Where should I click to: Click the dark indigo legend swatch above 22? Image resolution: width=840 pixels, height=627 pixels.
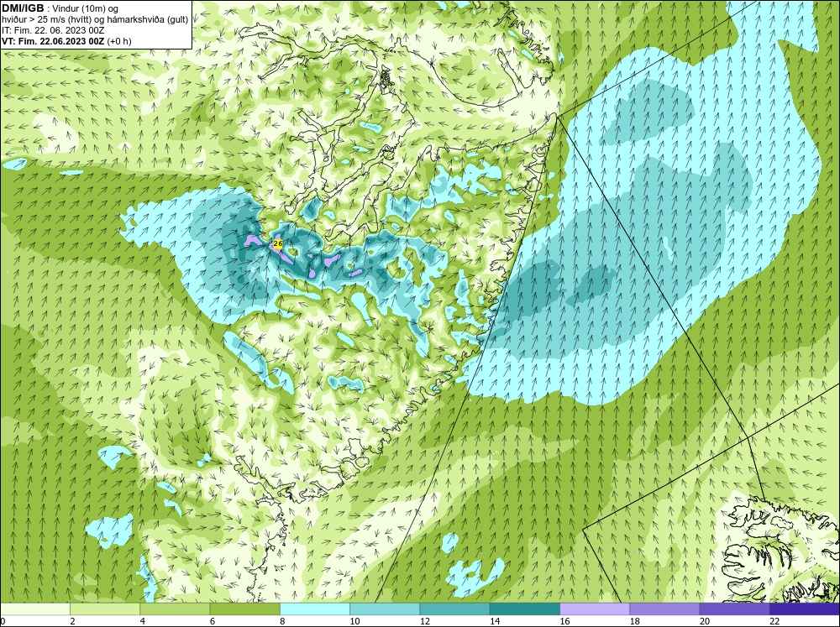point(805,609)
